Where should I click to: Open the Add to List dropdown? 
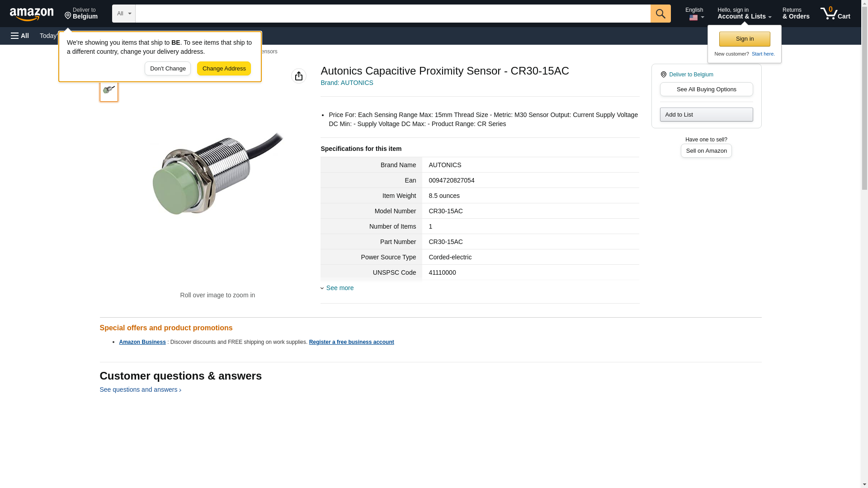click(706, 114)
